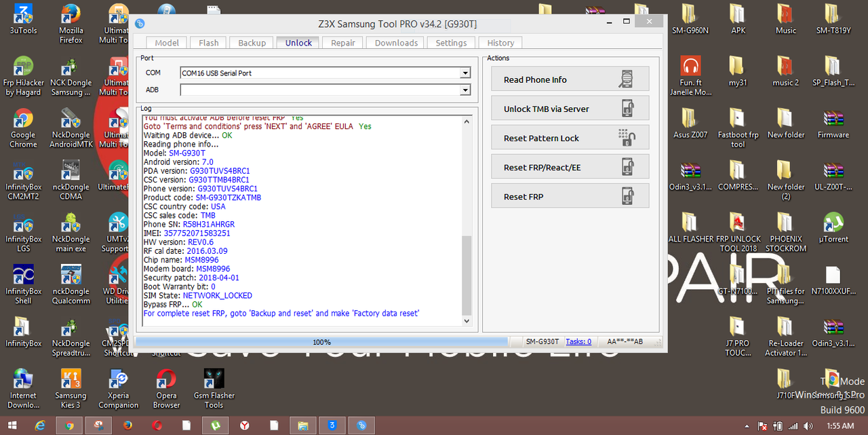The image size is (868, 435).
Task: Open the µTorrent desktop shortcut
Action: point(833,229)
